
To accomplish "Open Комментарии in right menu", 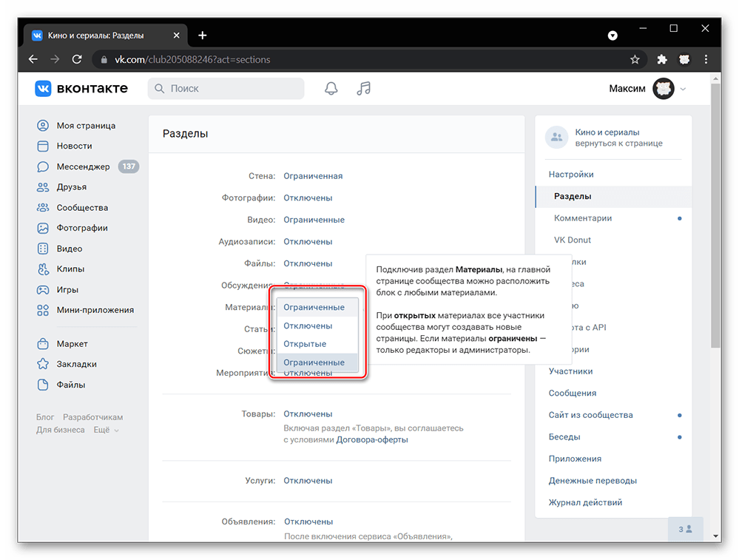I will [583, 218].
